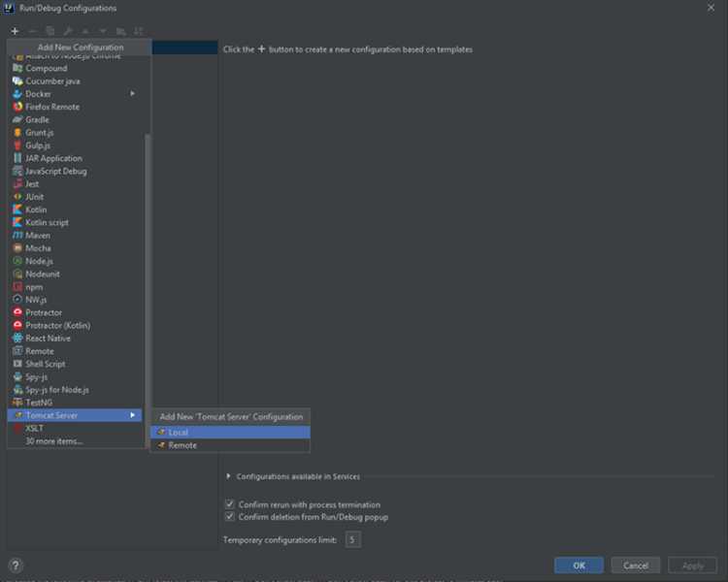Screen dimensions: 728x582
Task: Click the plus Add New Configuration icon
Action: tap(15, 31)
